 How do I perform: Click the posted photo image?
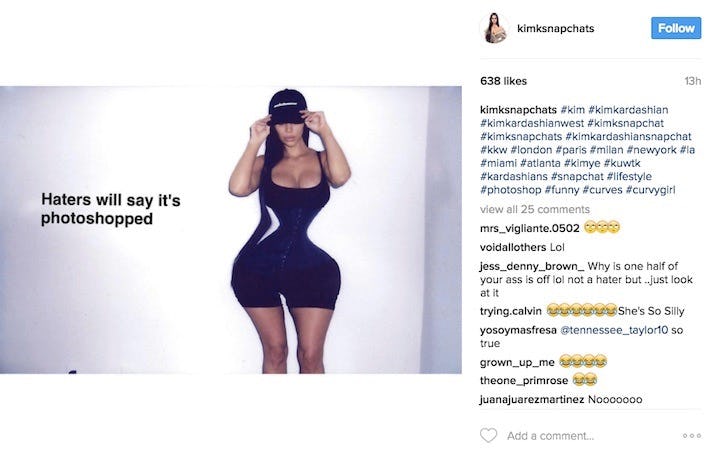(230, 230)
